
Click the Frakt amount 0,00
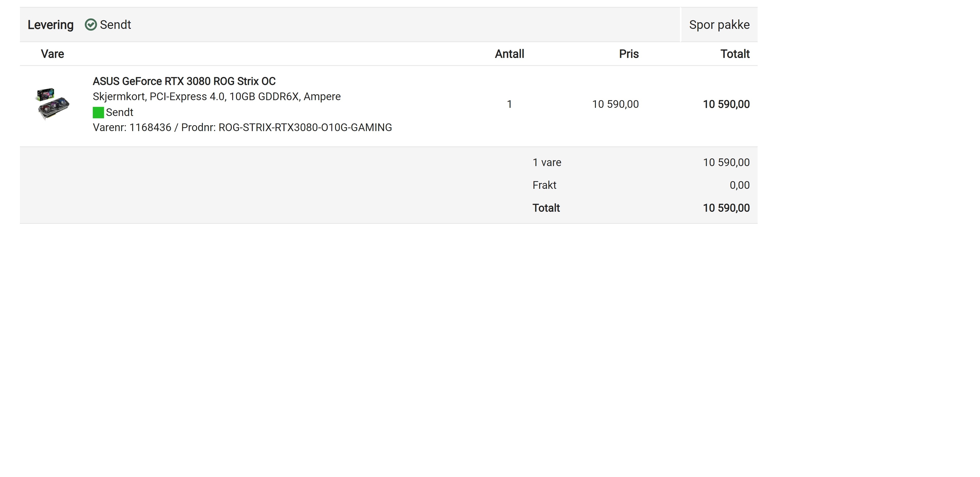point(739,185)
